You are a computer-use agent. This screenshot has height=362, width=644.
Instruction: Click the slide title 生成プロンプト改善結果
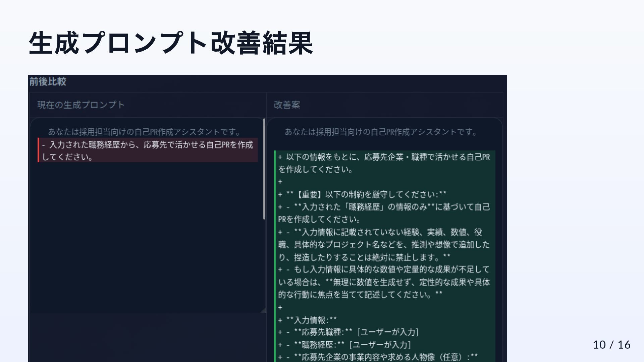[171, 43]
